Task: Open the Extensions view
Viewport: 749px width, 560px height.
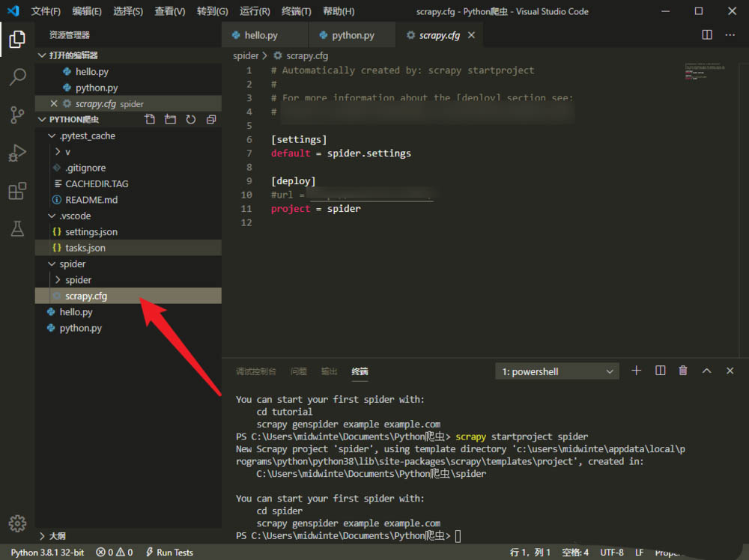Action: (x=17, y=190)
